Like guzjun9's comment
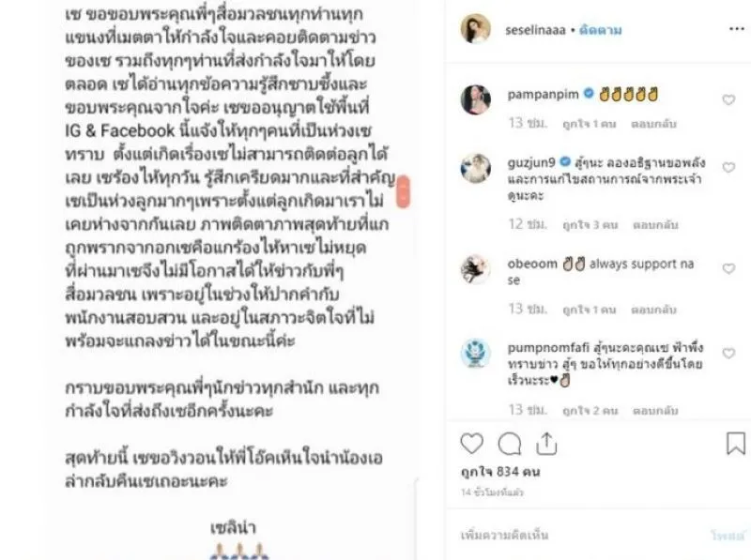 (728, 168)
